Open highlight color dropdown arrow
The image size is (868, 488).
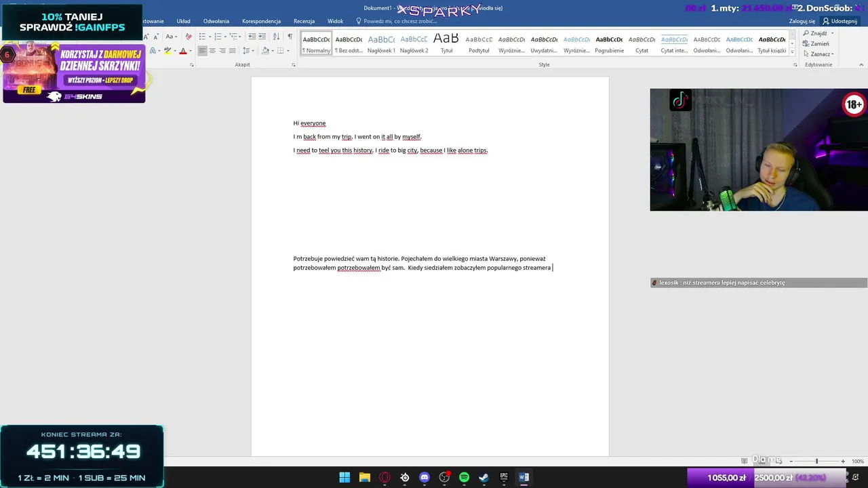pyautogui.click(x=175, y=51)
